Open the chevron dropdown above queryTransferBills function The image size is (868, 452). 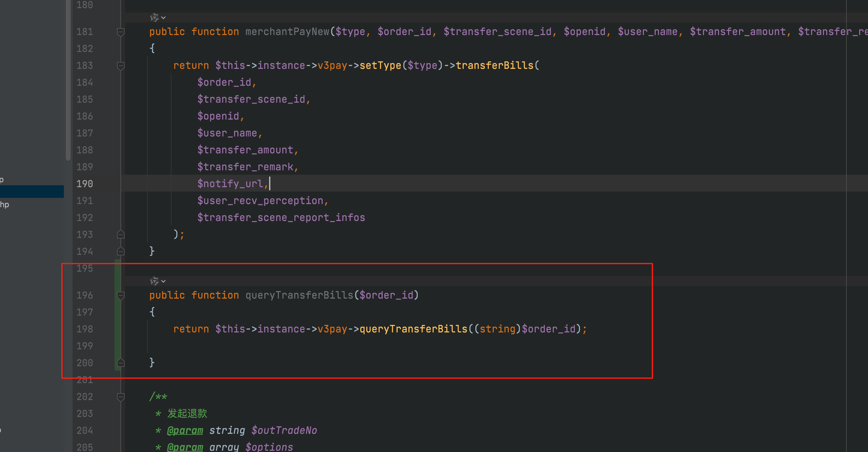point(164,281)
